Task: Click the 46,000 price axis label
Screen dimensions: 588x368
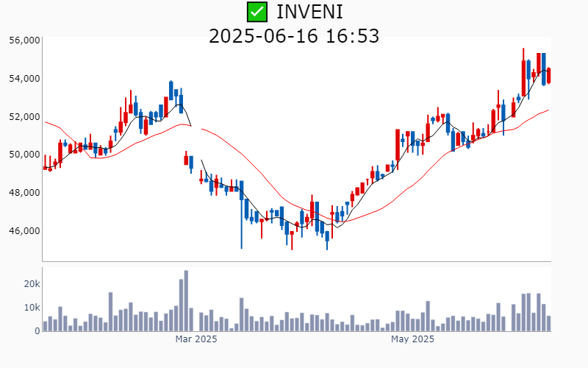Action: tap(24, 230)
